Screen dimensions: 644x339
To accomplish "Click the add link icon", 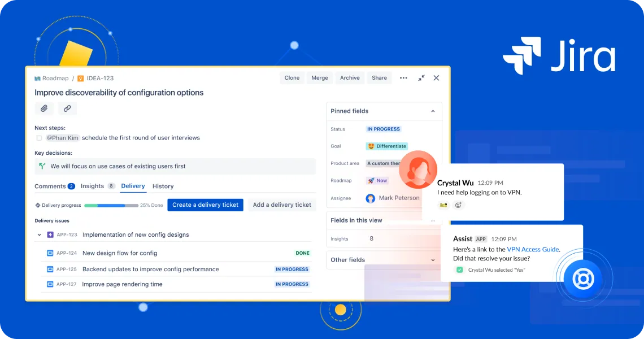I will pyautogui.click(x=67, y=108).
